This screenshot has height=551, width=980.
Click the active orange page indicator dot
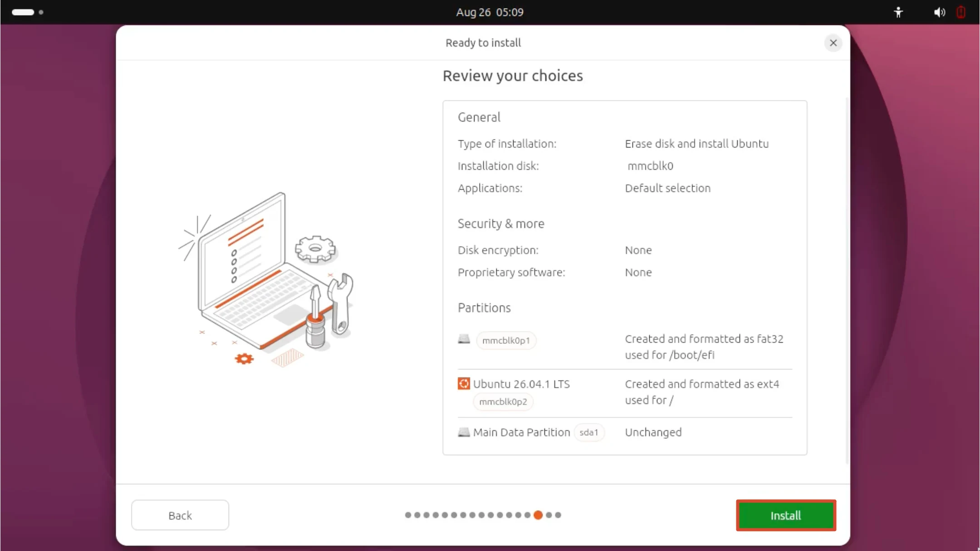(538, 515)
